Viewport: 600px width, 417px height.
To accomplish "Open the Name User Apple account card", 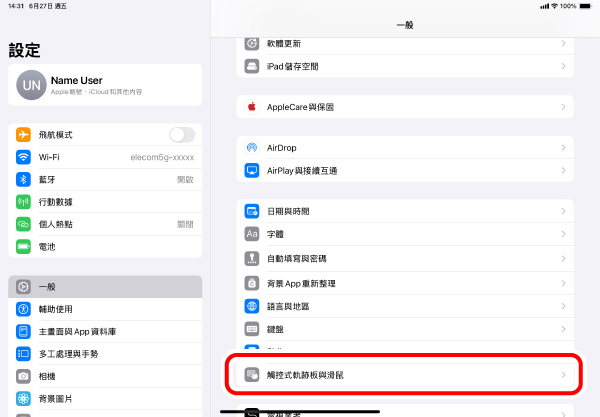I will tap(105, 85).
